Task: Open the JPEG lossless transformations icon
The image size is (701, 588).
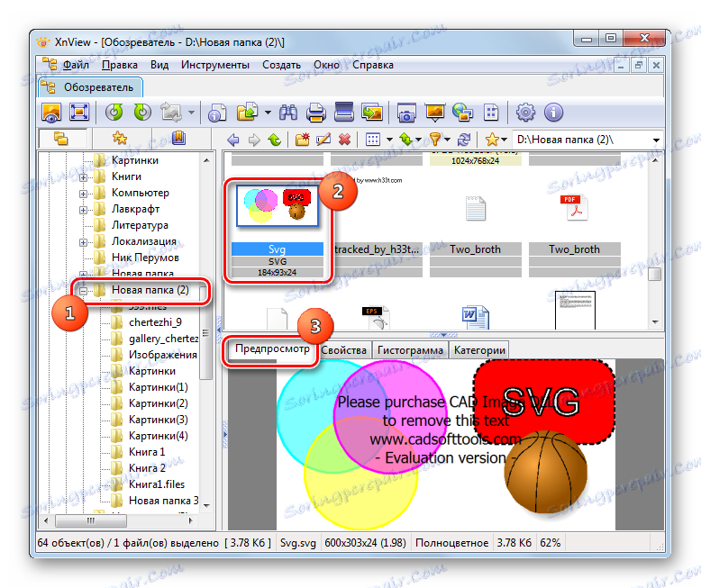Action: [x=171, y=113]
